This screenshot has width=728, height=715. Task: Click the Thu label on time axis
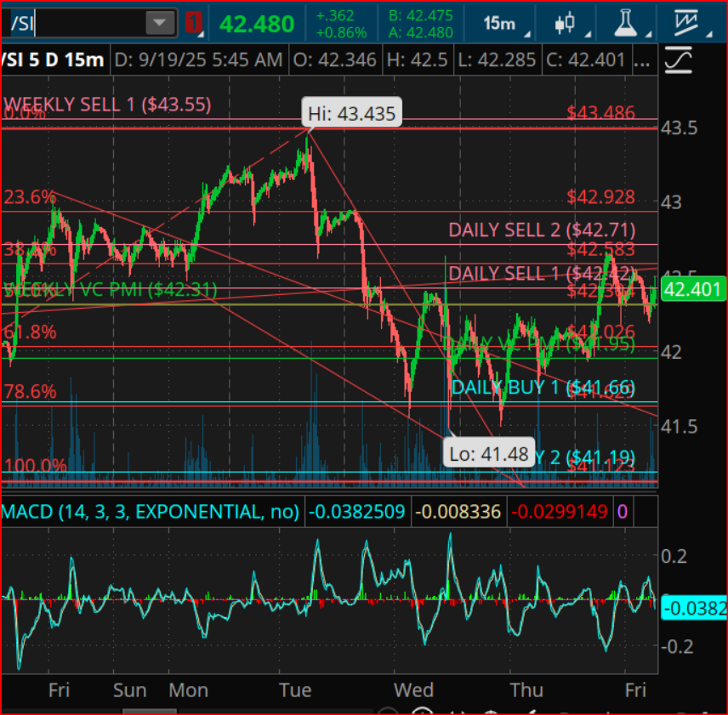pos(526,690)
